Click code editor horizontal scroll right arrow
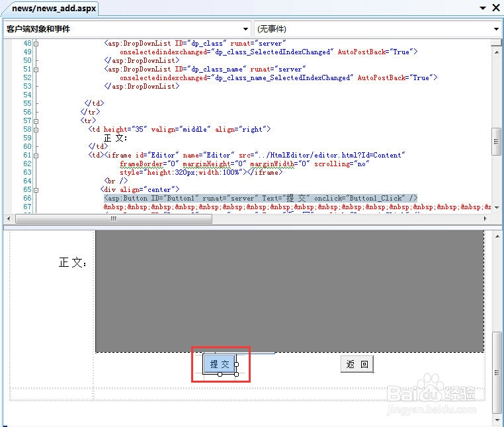 485,219
